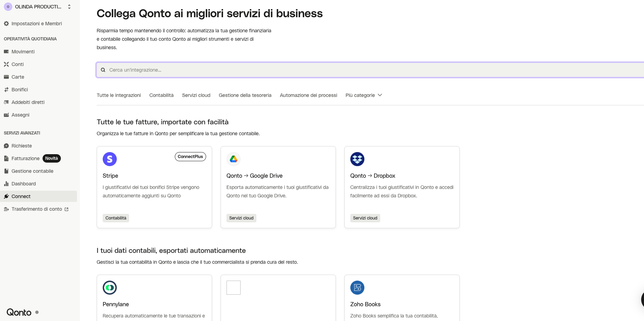Open the organization switcher arrows
644x321 pixels.
point(69,7)
